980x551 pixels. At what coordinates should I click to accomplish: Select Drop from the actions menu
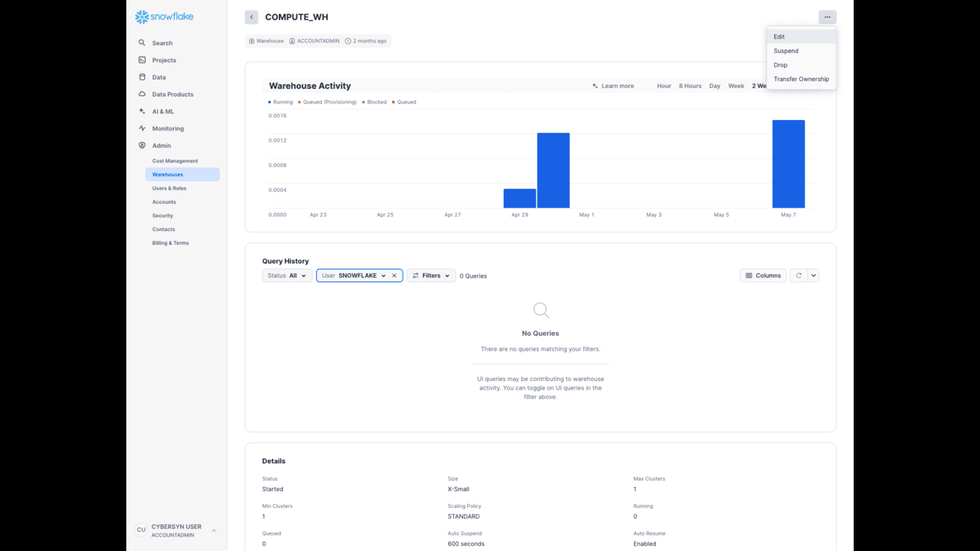[802, 65]
